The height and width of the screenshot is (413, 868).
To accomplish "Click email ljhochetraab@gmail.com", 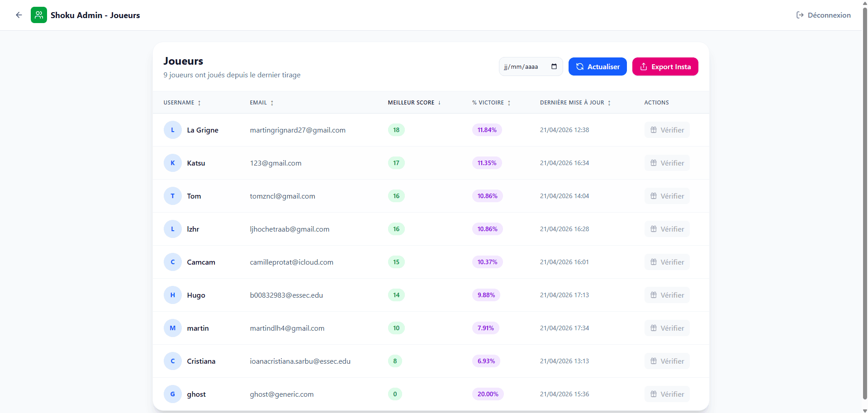I will point(289,229).
